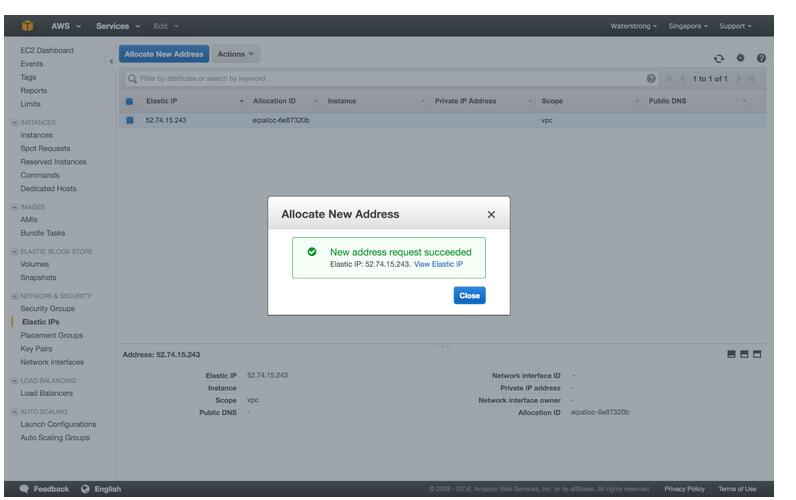
Task: Collapse the ELASTIC BLOCK STORE section
Action: (x=14, y=251)
